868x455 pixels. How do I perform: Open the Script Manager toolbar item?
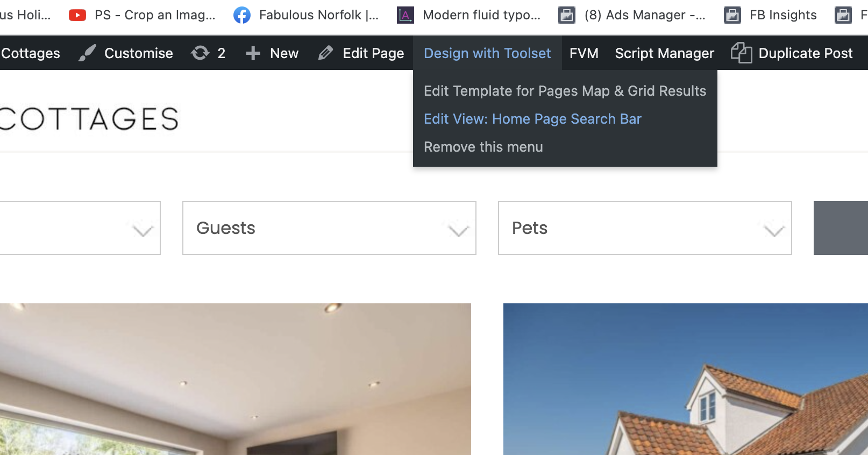664,53
